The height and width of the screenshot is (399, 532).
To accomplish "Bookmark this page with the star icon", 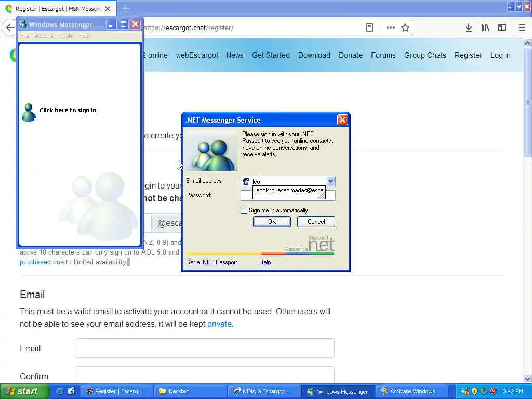I will (405, 28).
